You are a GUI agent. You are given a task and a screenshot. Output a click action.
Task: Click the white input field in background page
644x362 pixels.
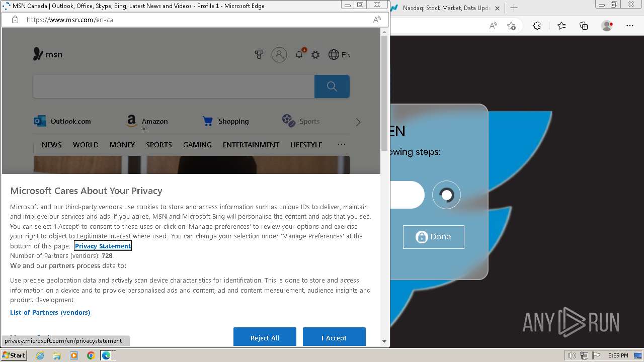(x=408, y=195)
